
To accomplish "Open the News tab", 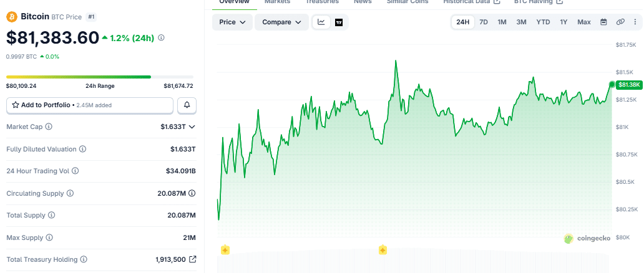I will 363,2.
